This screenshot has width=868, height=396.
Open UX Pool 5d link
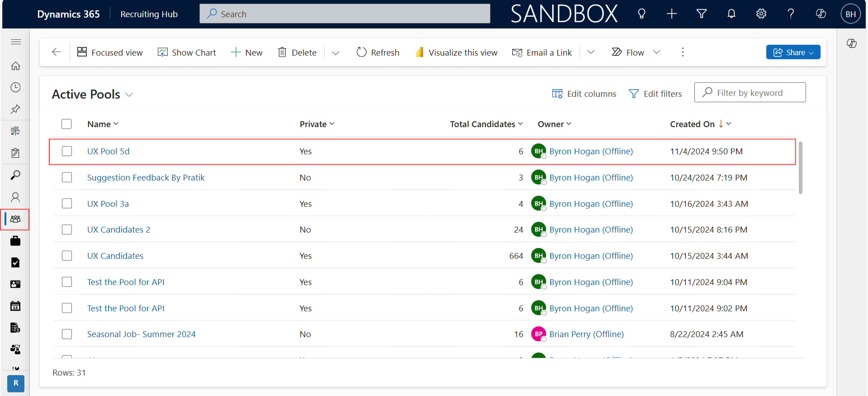click(x=108, y=151)
